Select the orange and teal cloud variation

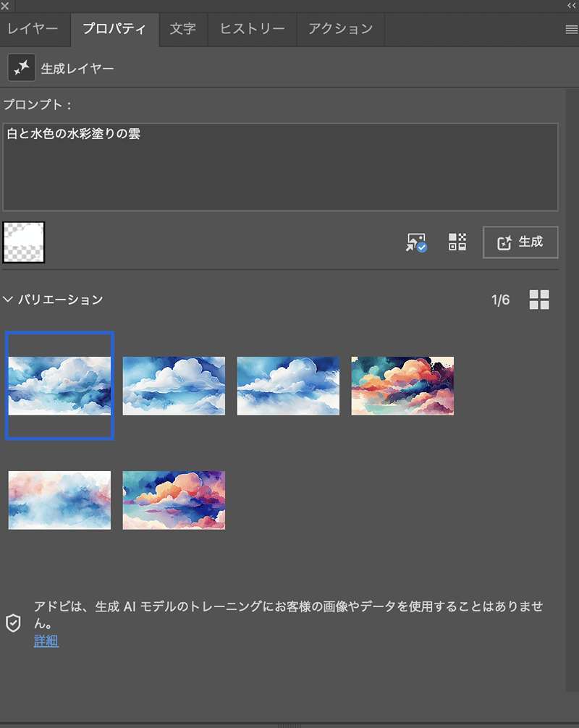point(402,386)
